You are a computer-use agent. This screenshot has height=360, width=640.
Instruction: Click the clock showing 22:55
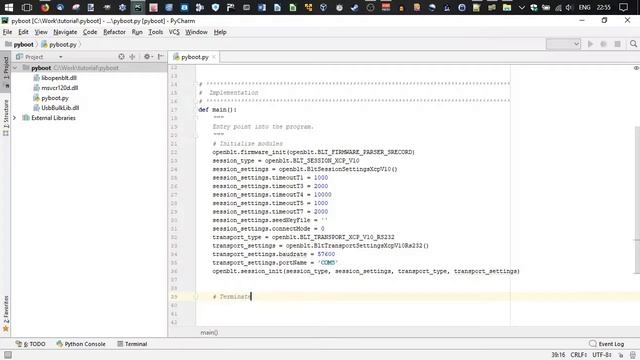604,7
